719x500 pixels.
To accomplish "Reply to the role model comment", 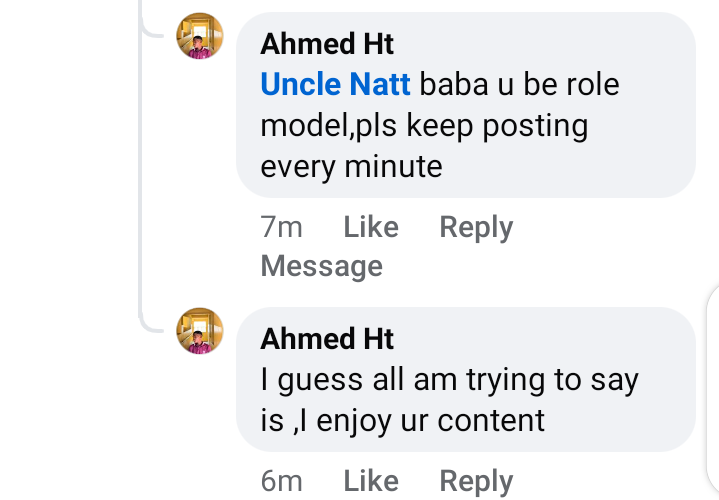I will 476,228.
